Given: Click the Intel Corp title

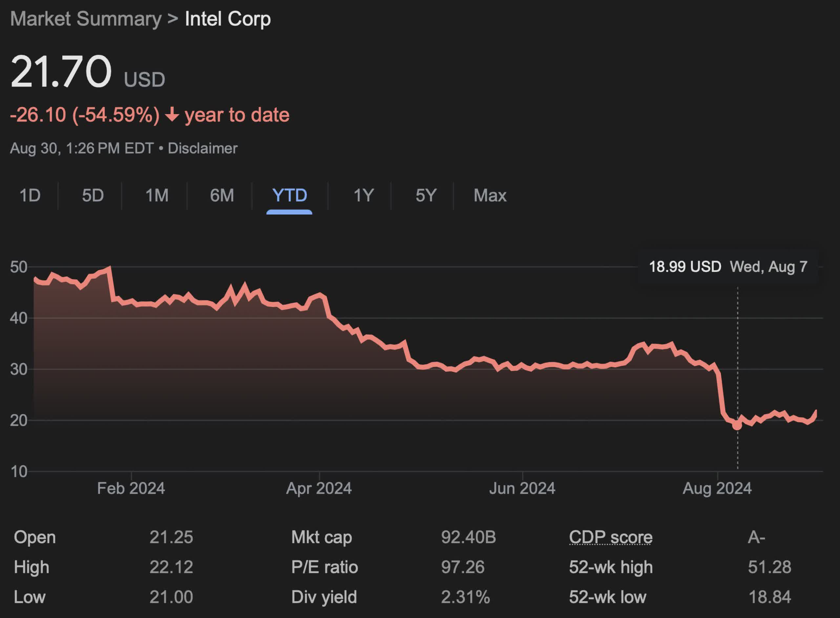Looking at the screenshot, I should click(x=227, y=19).
